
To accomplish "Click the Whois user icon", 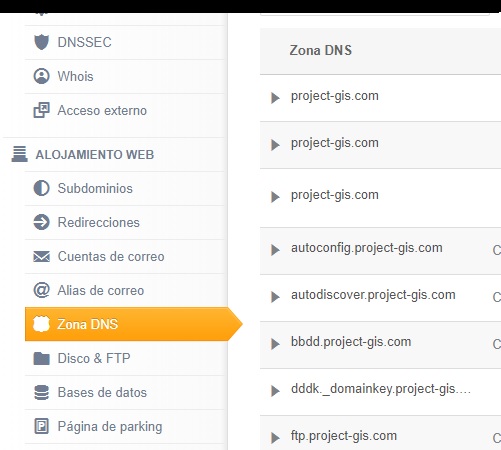I will [41, 76].
